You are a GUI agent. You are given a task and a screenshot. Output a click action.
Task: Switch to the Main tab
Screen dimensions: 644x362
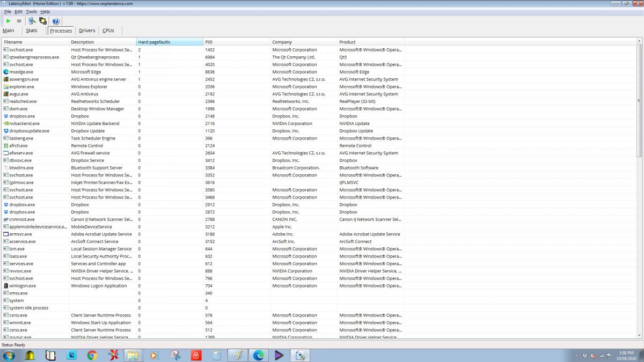pos(8,31)
